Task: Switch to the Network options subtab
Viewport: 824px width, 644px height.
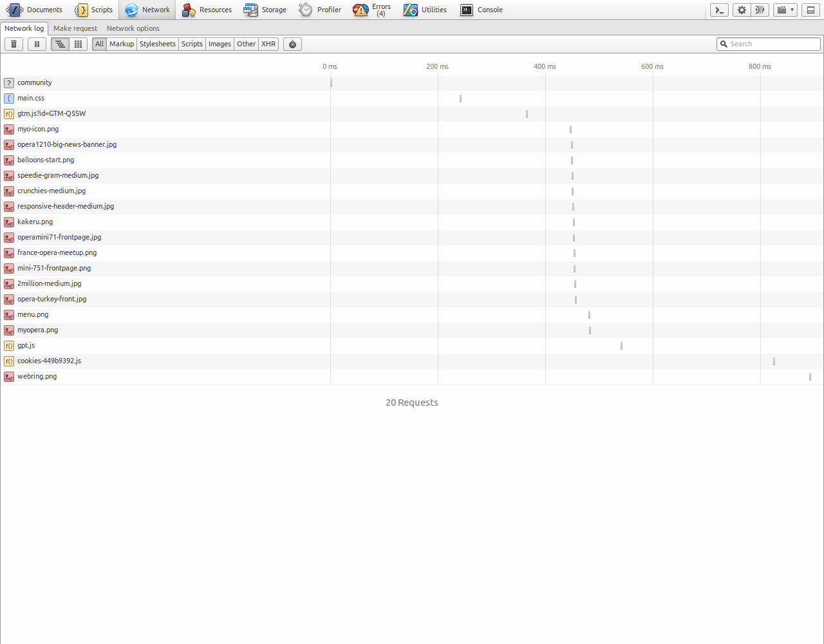Action: 133,28
